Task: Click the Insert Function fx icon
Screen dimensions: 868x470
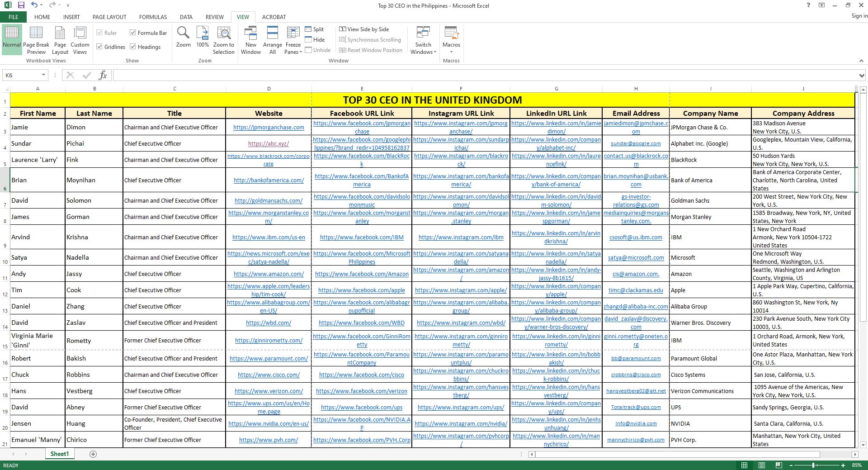Action: click(103, 75)
